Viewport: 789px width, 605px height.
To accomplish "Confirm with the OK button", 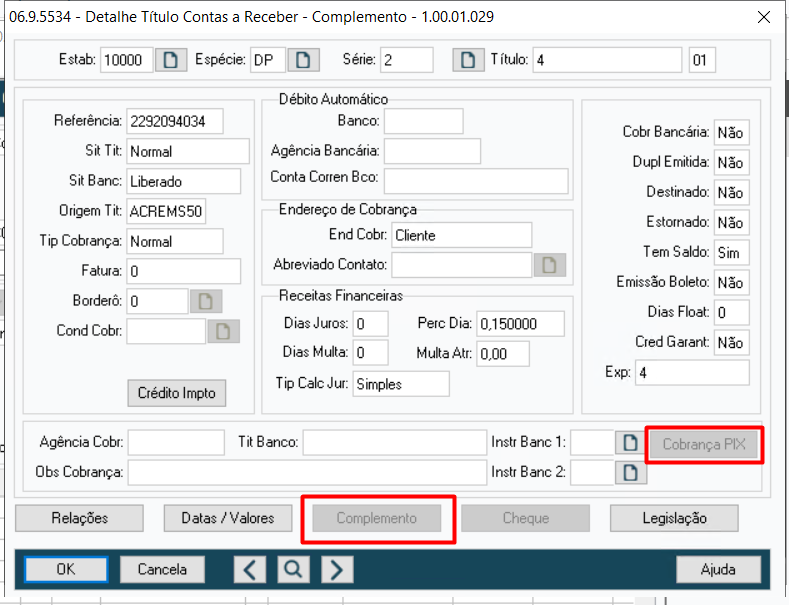I will [x=66, y=569].
